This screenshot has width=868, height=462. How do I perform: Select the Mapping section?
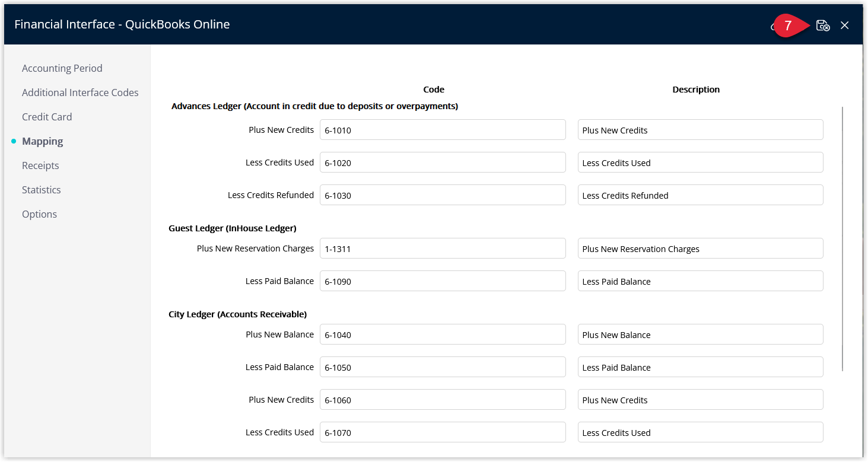[x=42, y=141]
